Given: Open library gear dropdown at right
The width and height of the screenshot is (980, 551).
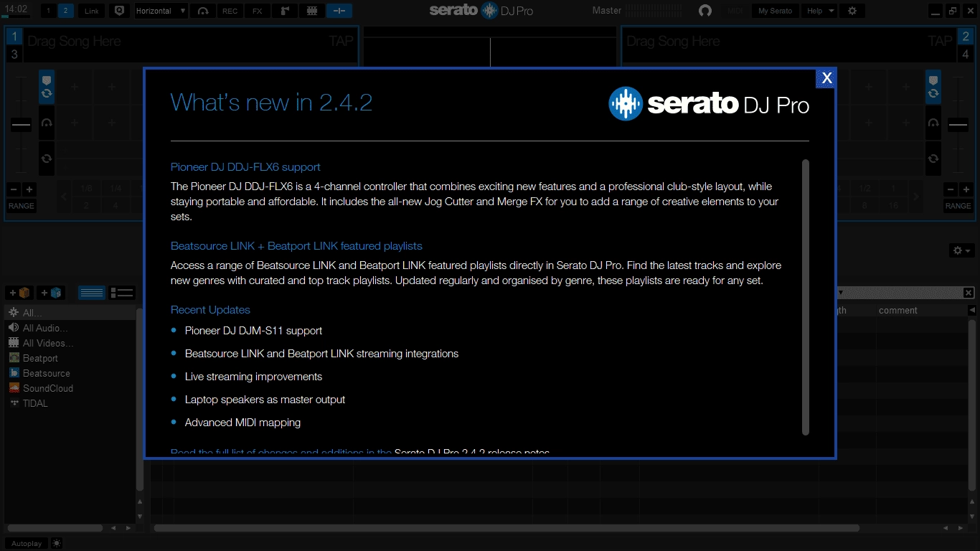Looking at the screenshot, I should [961, 250].
